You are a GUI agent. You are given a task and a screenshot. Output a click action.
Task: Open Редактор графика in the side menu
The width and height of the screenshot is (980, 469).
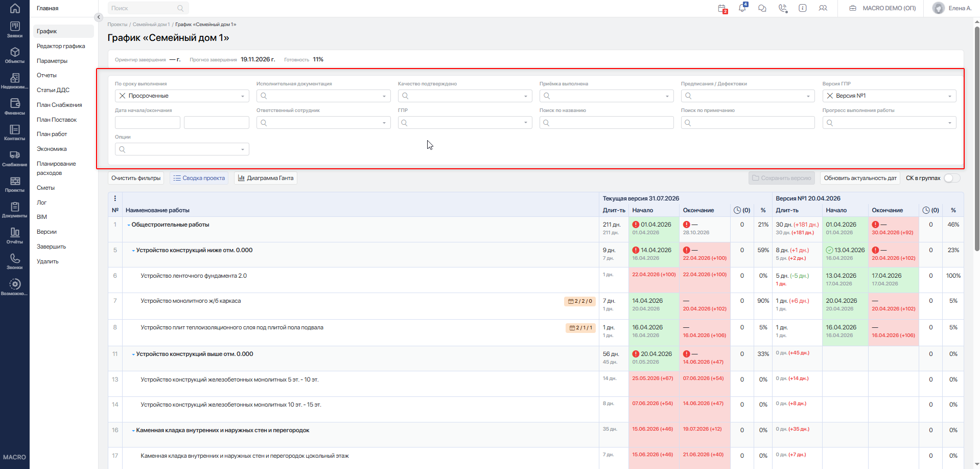pyautogui.click(x=61, y=46)
